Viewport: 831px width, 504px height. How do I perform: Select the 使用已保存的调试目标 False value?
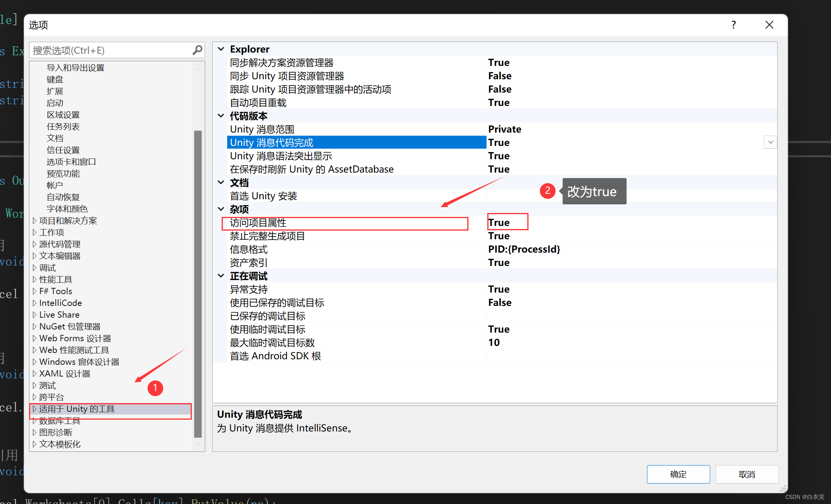click(500, 302)
